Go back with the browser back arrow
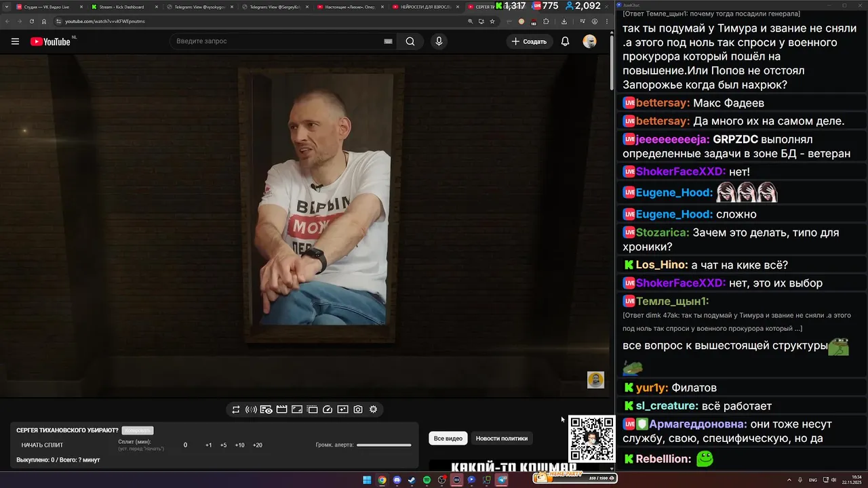The height and width of the screenshot is (488, 868). [x=7, y=21]
